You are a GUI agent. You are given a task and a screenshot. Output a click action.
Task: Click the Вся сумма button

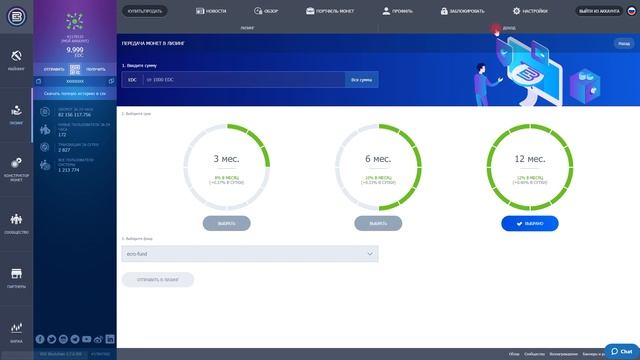pos(362,80)
